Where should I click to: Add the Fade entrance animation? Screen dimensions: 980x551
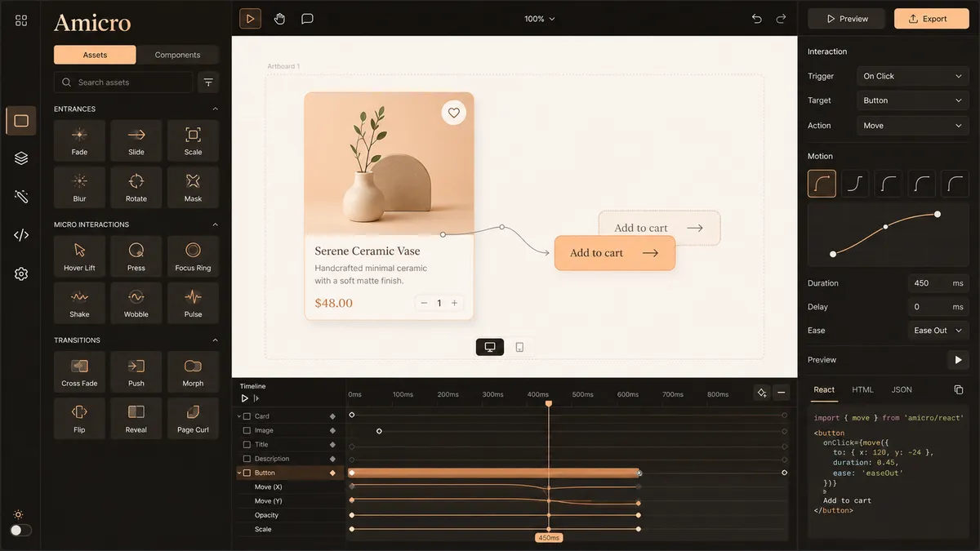[79, 140]
